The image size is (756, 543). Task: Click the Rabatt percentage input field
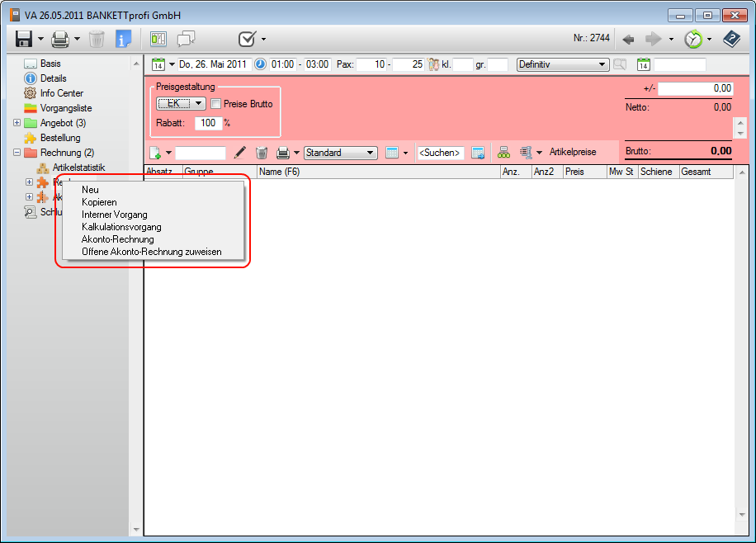206,123
